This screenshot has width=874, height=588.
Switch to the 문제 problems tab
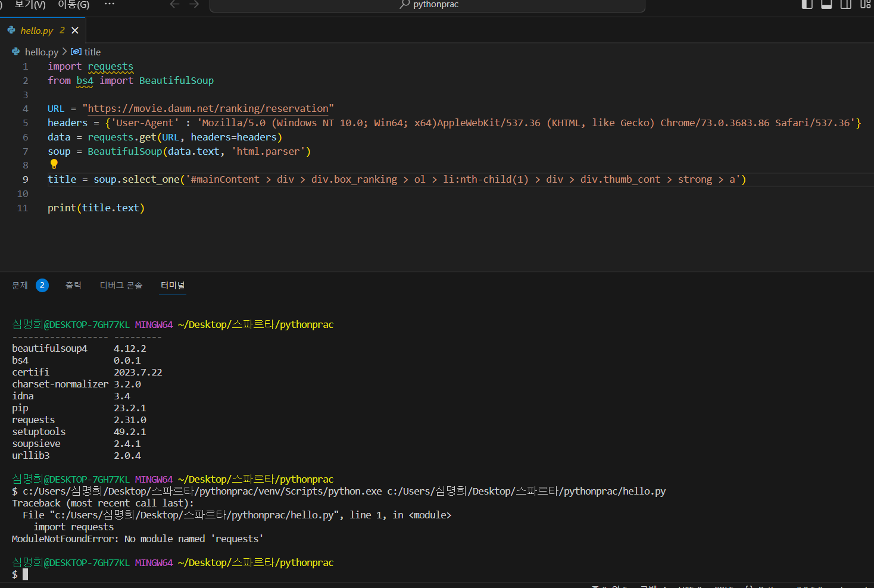(20, 286)
